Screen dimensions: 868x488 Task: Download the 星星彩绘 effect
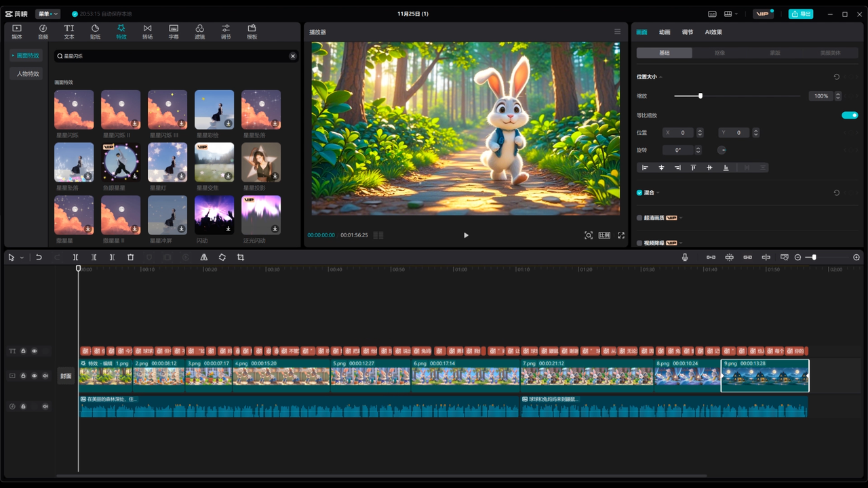click(229, 123)
